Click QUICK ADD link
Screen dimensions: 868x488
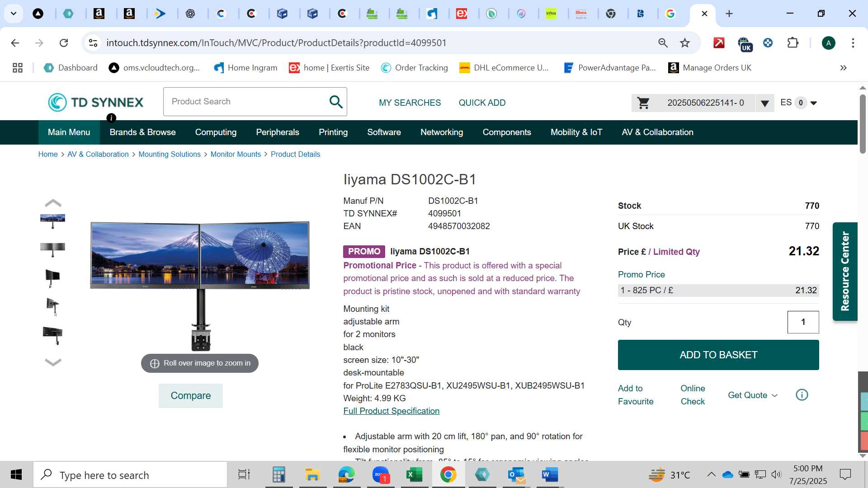pyautogui.click(x=482, y=103)
